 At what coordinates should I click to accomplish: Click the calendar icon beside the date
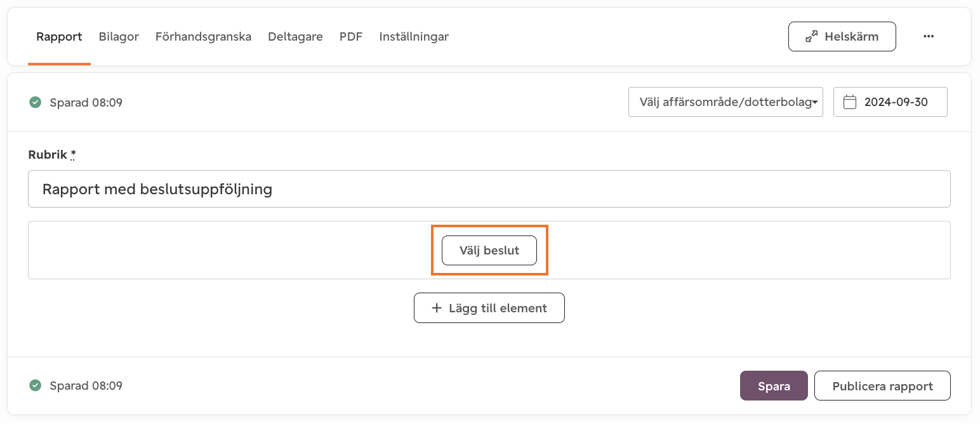coord(850,102)
